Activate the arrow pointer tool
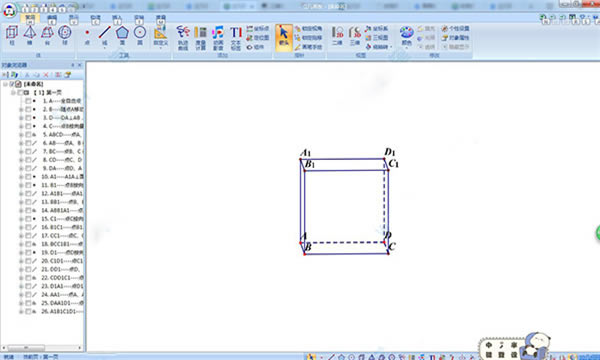 284,37
